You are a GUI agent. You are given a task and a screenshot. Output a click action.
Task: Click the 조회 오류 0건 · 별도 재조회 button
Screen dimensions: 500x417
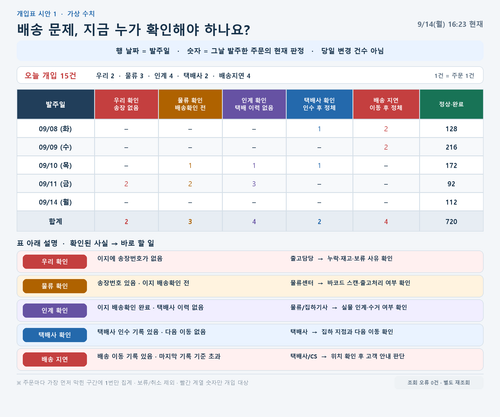(439, 383)
